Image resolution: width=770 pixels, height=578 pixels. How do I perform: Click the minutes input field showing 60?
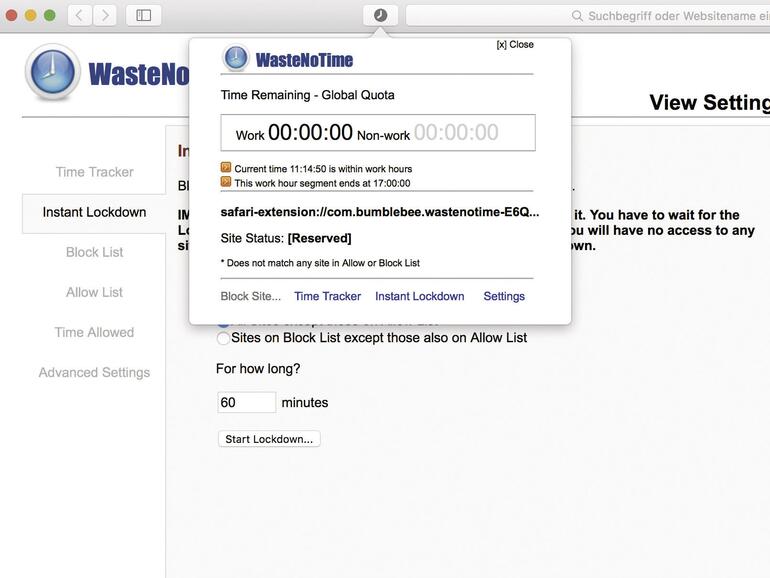[247, 402]
